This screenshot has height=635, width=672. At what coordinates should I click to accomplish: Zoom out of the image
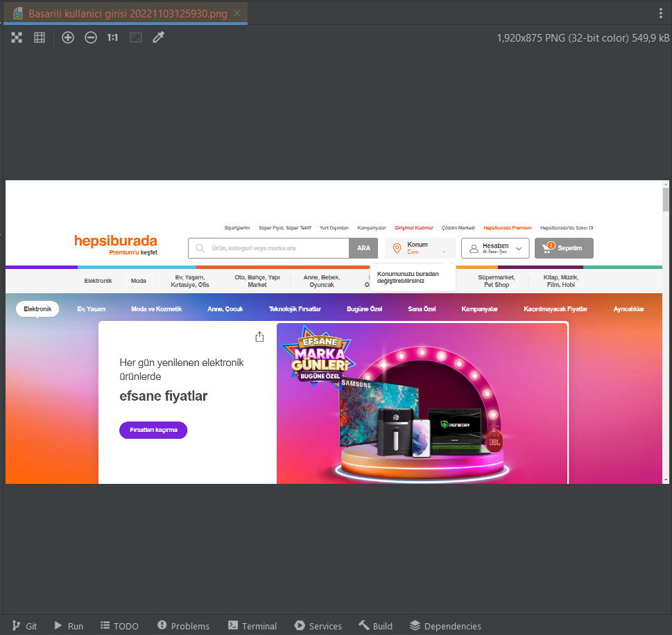(x=90, y=37)
